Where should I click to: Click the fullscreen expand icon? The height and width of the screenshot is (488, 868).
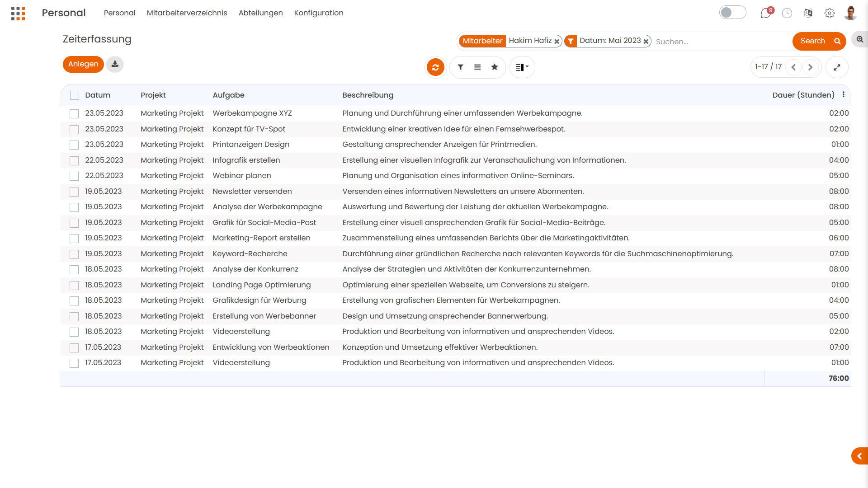[837, 67]
